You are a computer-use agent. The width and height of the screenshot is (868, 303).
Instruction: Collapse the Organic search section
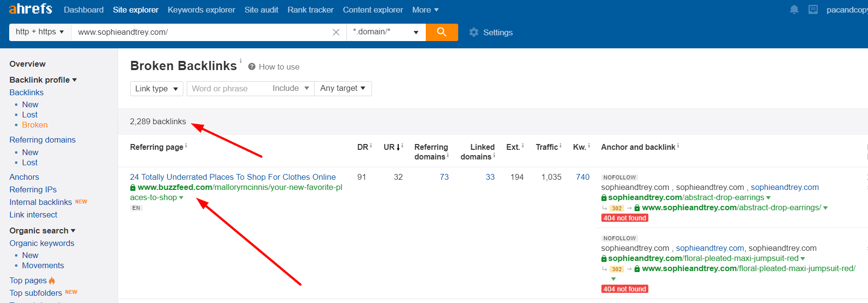coord(43,231)
